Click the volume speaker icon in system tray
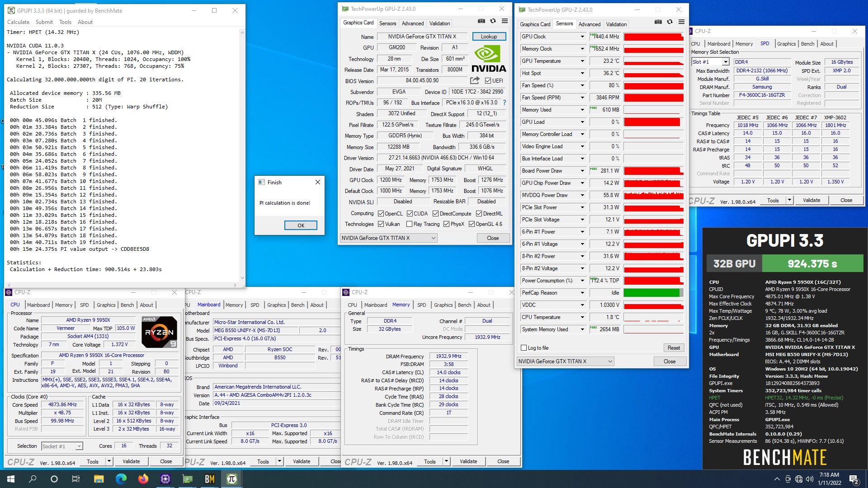Image resolution: width=868 pixels, height=488 pixels. tap(810, 479)
